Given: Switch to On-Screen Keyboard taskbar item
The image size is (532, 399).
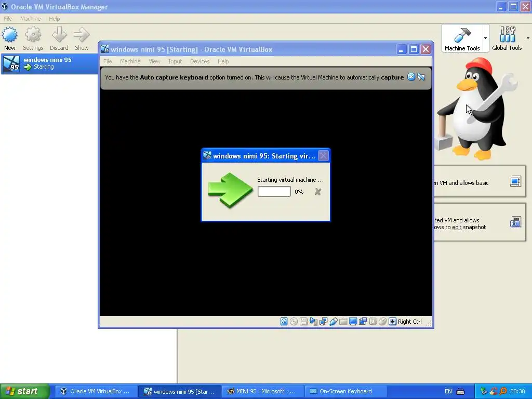Looking at the screenshot, I should (x=345, y=391).
